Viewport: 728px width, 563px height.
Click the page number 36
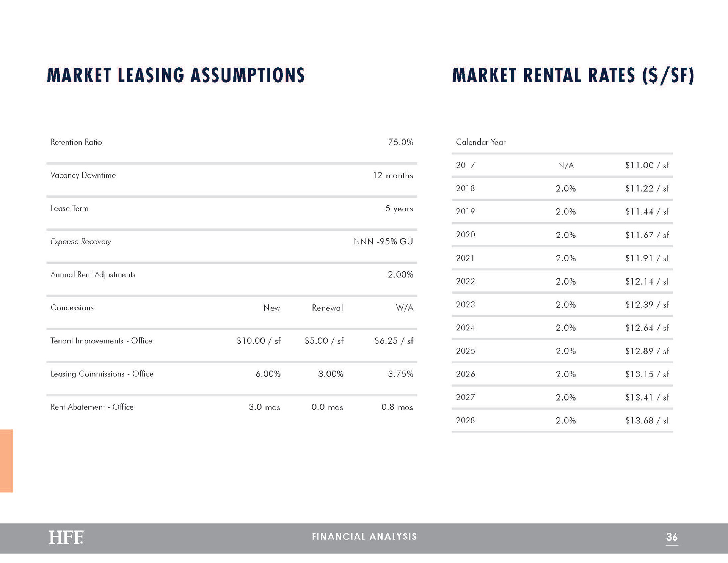672,537
